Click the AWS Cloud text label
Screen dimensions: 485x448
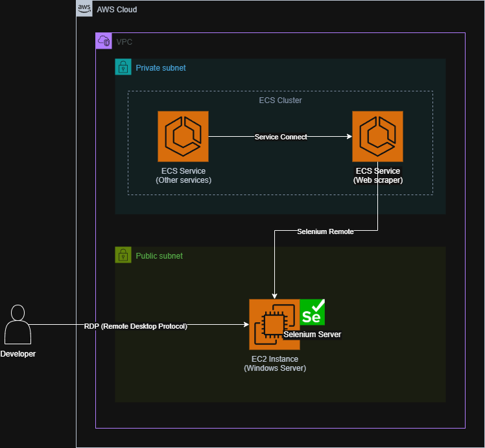(x=117, y=10)
